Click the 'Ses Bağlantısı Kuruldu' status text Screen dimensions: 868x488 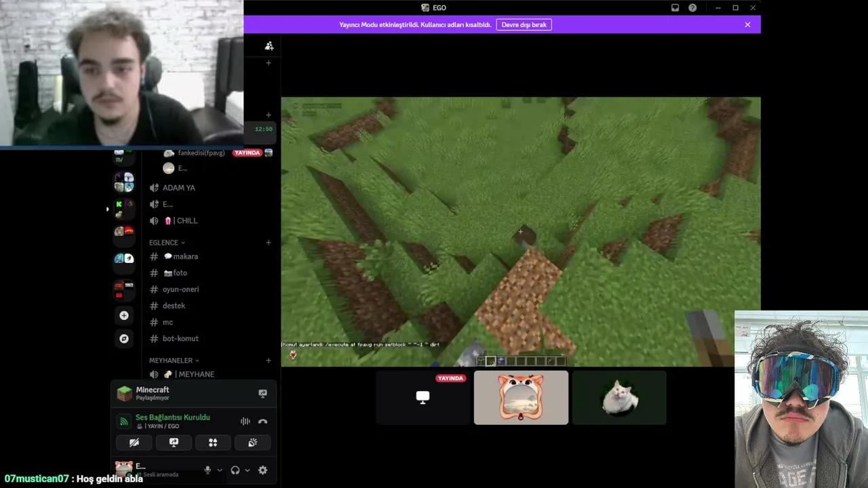173,418
